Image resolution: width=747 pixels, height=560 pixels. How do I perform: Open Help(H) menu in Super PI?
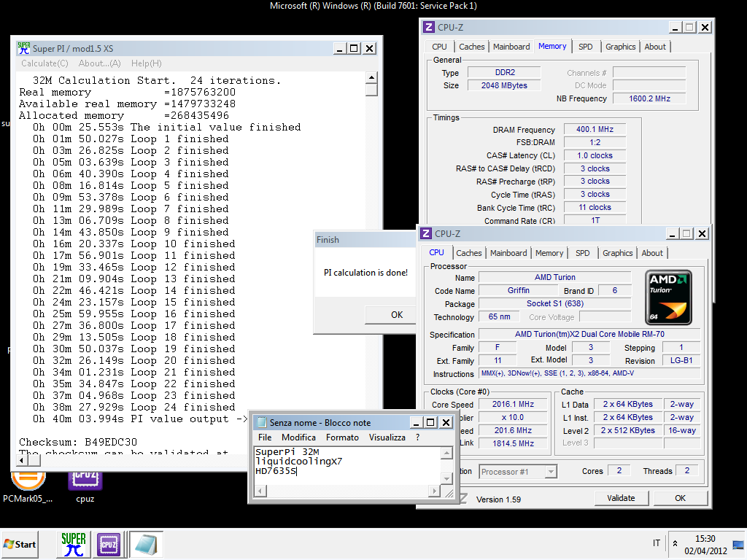click(x=146, y=63)
